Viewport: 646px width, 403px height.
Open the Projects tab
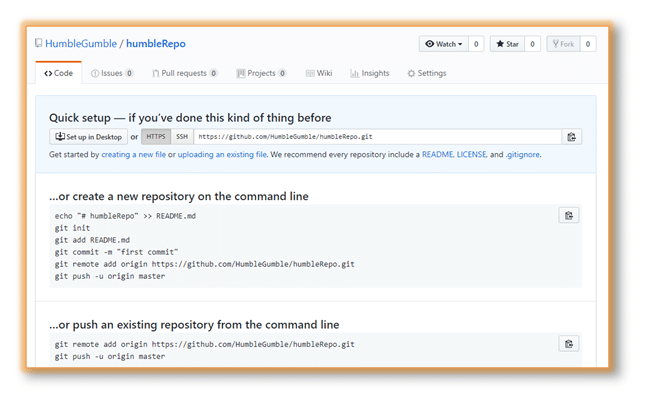pos(261,73)
